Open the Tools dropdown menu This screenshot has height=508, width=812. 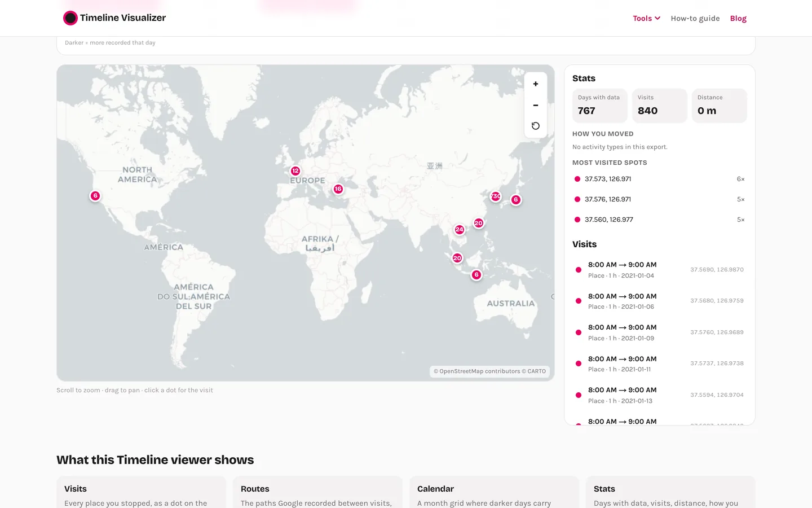tap(646, 18)
